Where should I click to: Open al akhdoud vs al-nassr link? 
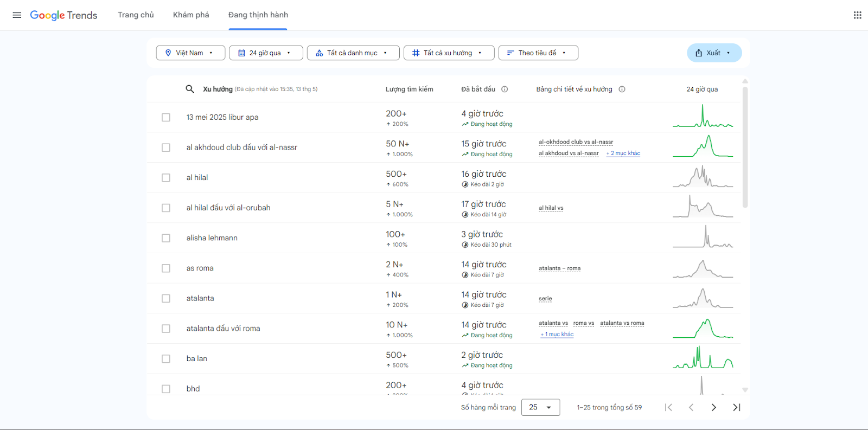569,153
